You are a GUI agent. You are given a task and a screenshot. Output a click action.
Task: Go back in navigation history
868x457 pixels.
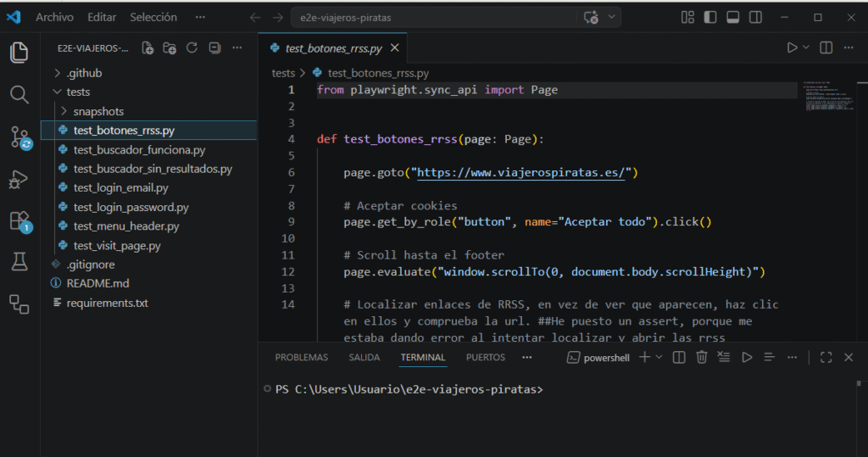click(255, 18)
